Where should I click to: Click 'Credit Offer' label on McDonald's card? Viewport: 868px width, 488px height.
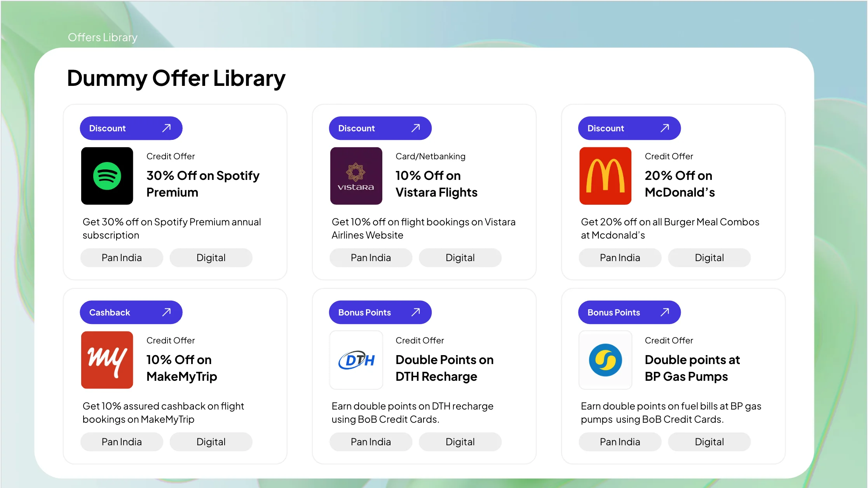pyautogui.click(x=669, y=156)
